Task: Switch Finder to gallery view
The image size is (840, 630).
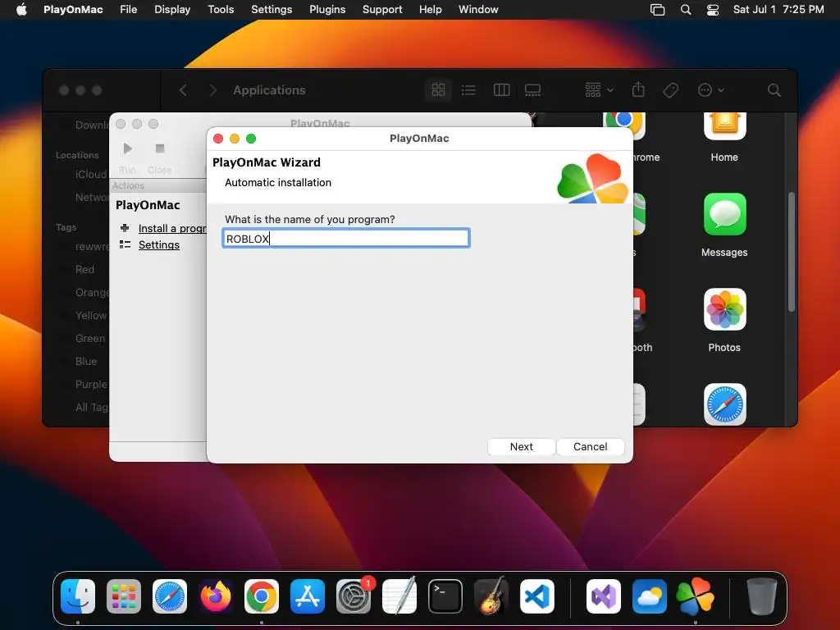Action: click(x=532, y=89)
